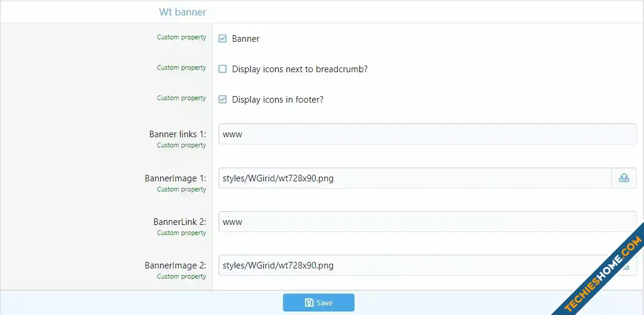This screenshot has width=644, height=315.
Task: Click the BannerImage 1 path field
Action: (x=415, y=178)
